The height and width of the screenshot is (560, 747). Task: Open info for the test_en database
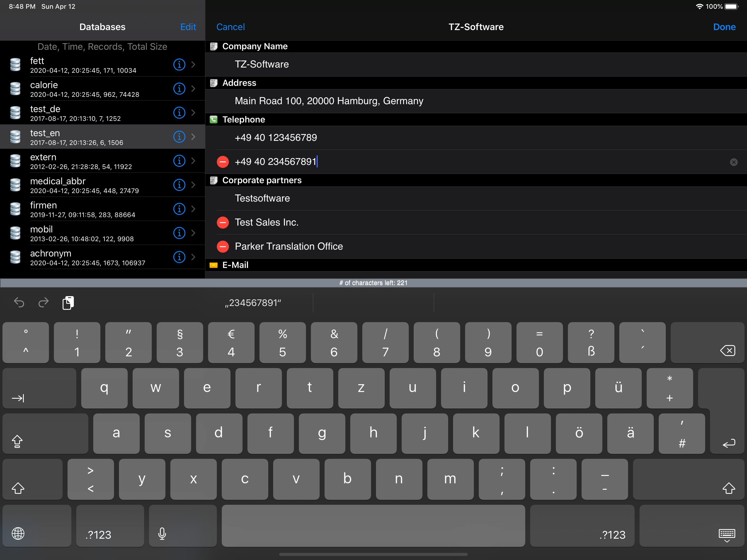tap(179, 136)
